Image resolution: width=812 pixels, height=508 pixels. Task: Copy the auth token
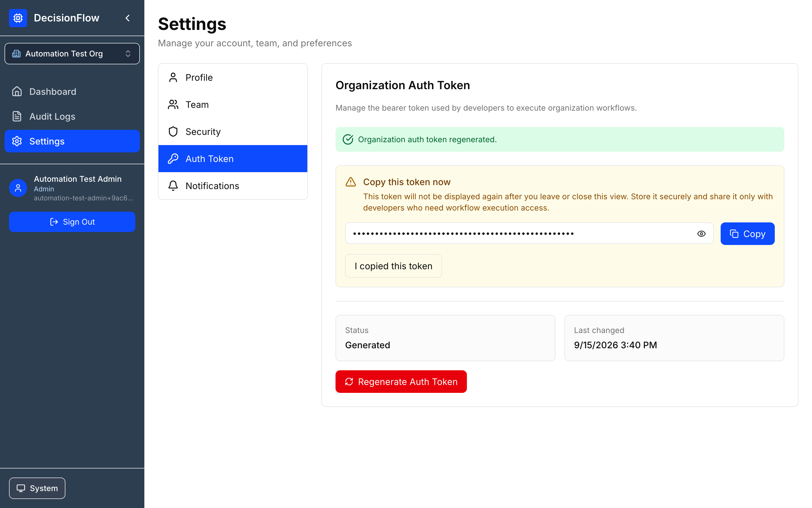click(748, 233)
